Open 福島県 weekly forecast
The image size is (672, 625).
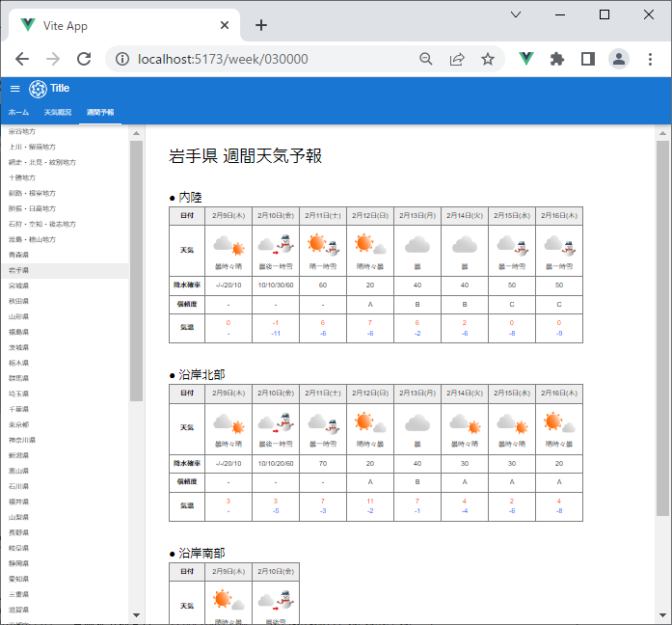point(65,332)
